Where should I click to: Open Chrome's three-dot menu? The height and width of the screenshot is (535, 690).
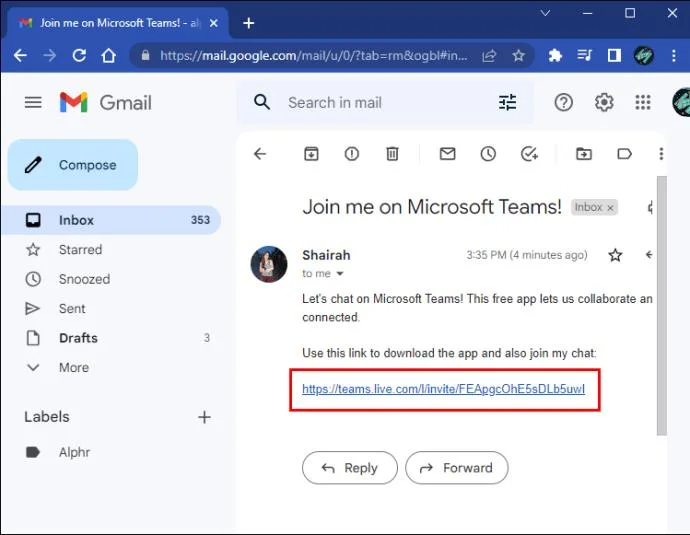[x=674, y=55]
